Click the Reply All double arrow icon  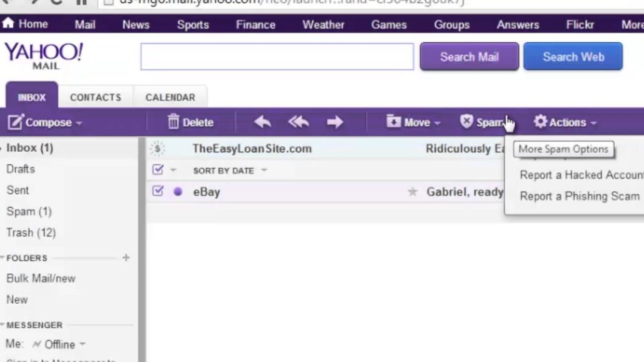click(298, 122)
